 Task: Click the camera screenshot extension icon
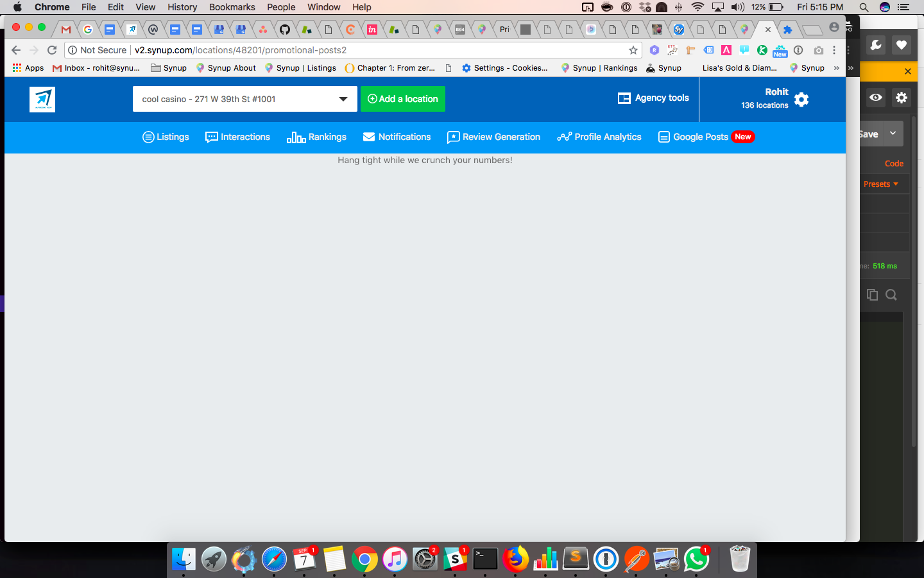click(x=818, y=50)
